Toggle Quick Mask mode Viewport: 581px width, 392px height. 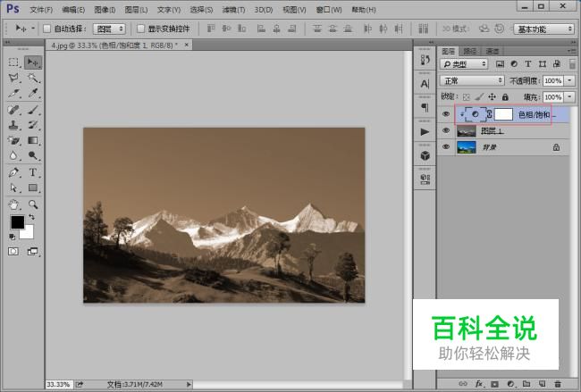[13, 252]
